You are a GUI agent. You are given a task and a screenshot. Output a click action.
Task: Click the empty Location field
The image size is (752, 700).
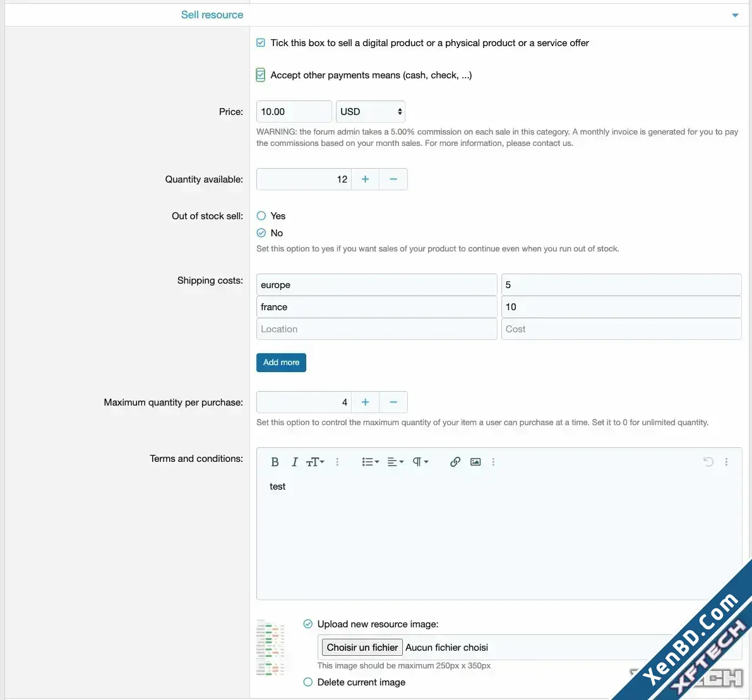tap(376, 329)
